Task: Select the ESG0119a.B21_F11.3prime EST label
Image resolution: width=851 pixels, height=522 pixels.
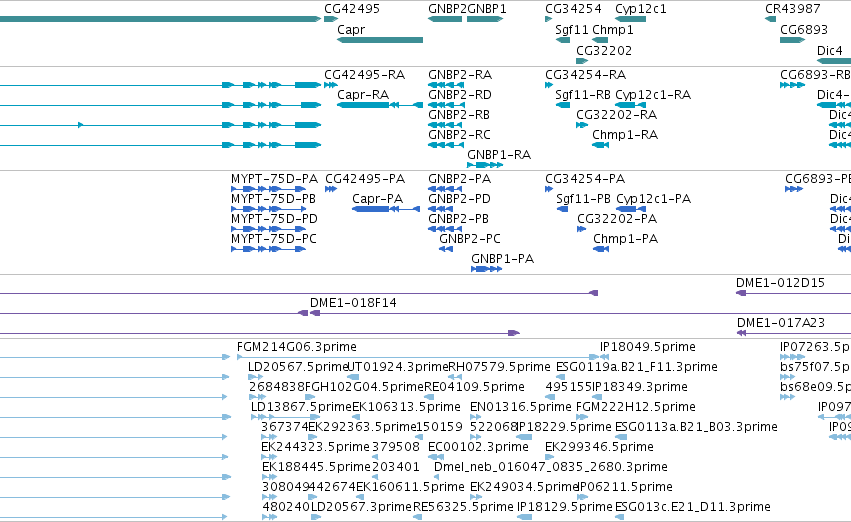Action: pyautogui.click(x=637, y=367)
